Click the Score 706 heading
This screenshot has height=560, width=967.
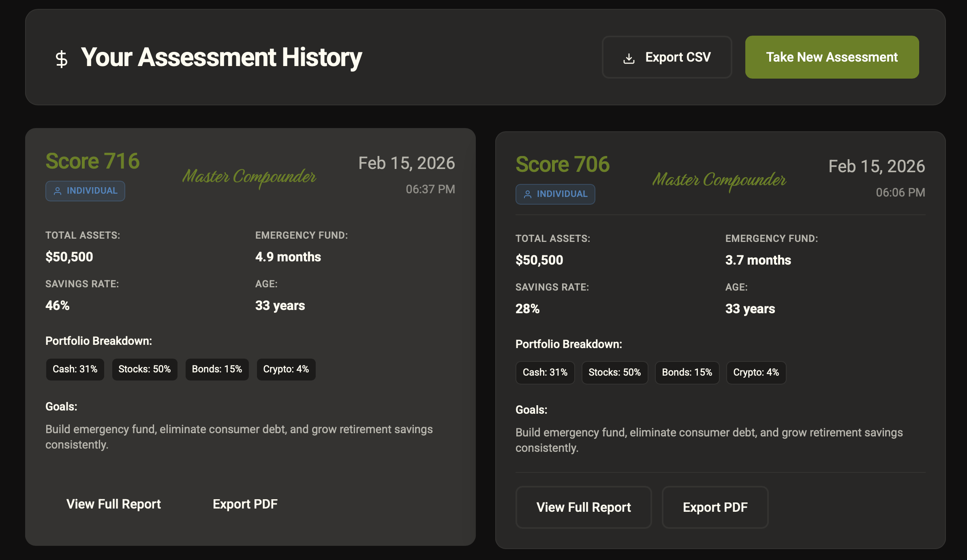pyautogui.click(x=562, y=165)
